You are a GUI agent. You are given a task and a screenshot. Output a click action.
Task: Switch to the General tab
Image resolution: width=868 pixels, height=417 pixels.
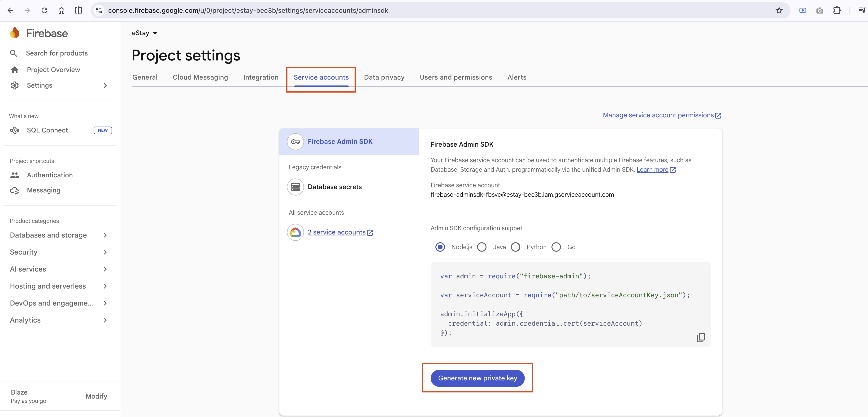pos(145,77)
